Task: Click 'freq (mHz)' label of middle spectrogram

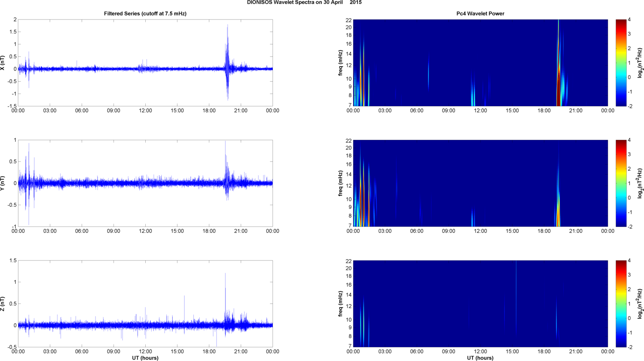Action: click(x=340, y=183)
